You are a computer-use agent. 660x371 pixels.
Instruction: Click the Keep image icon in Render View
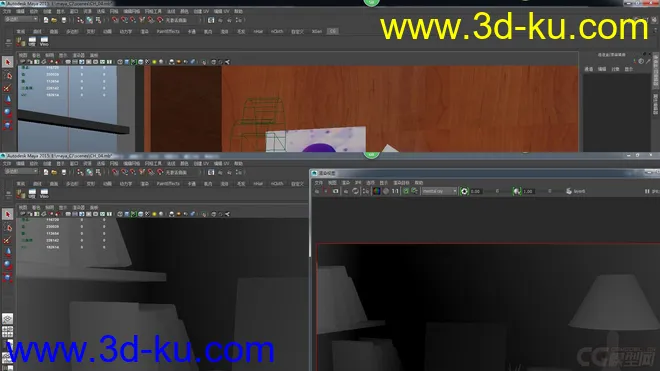pyautogui.click(x=406, y=191)
